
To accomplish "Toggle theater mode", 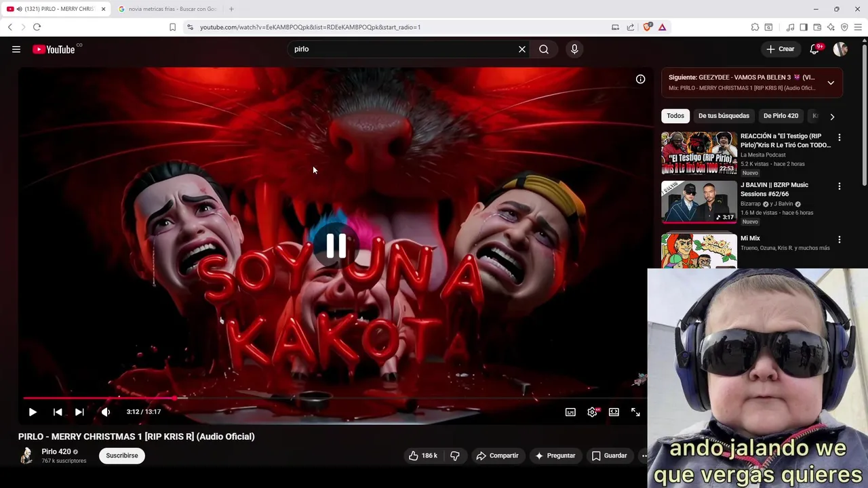I will (x=614, y=411).
